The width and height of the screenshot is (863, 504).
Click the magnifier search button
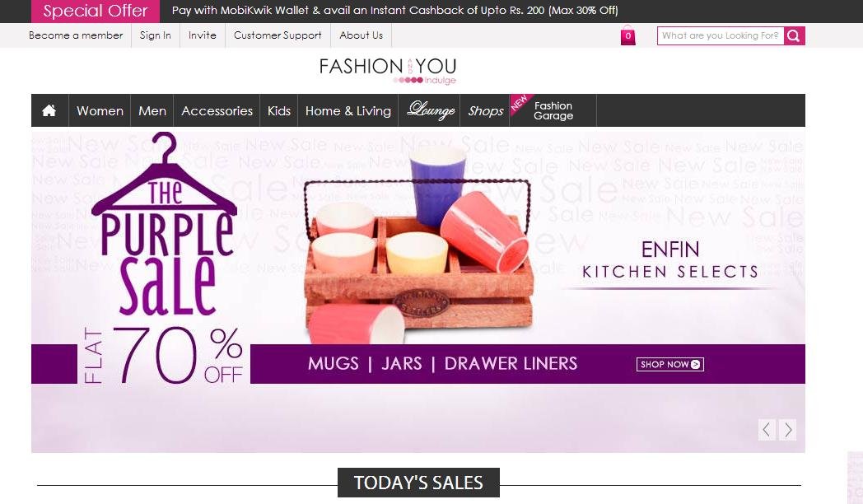tap(794, 35)
